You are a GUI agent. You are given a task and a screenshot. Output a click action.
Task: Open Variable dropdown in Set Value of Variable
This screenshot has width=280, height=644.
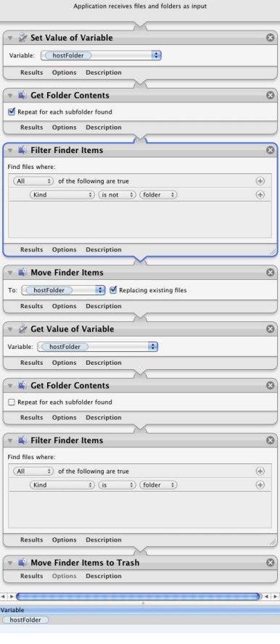coord(101,55)
